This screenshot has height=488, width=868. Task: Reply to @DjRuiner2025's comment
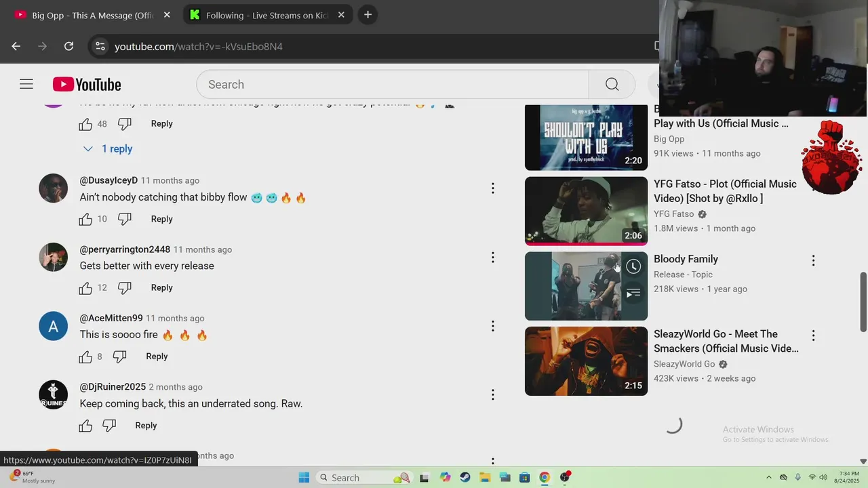[x=146, y=426]
